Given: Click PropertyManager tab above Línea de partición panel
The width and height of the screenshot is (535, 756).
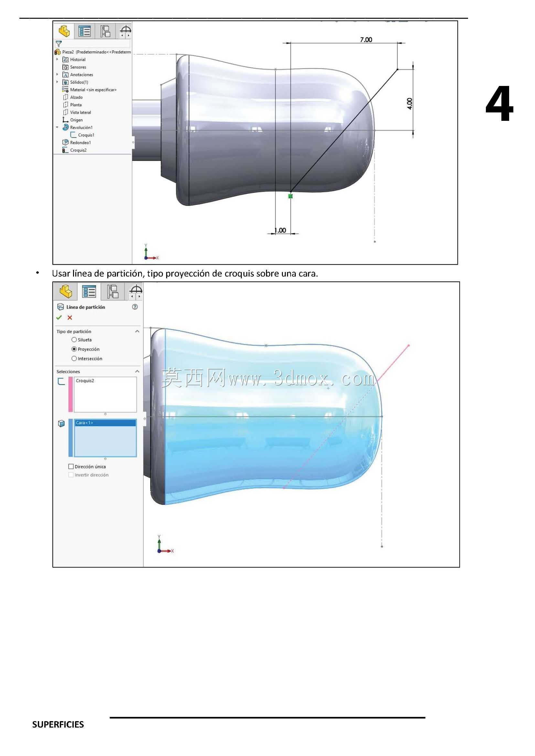Looking at the screenshot, I should coord(89,292).
